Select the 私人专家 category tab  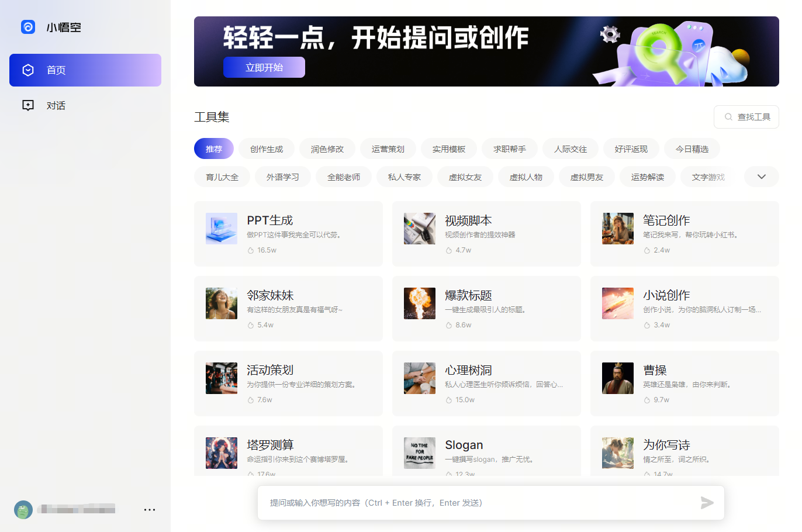pos(405,177)
